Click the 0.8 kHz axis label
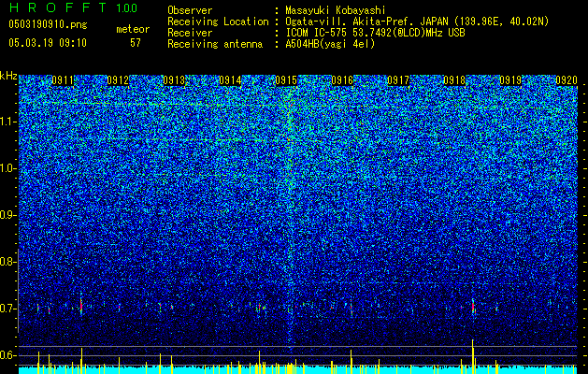The image size is (588, 374). click(8, 262)
